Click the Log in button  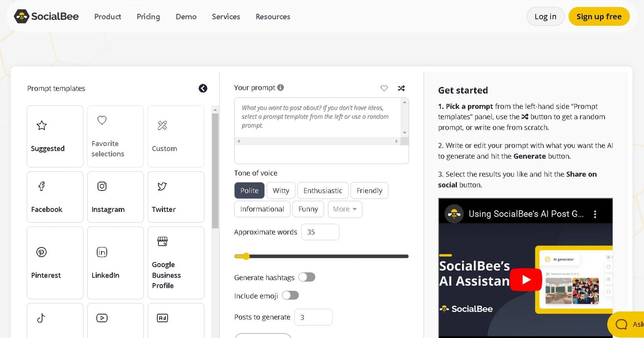[x=545, y=17]
